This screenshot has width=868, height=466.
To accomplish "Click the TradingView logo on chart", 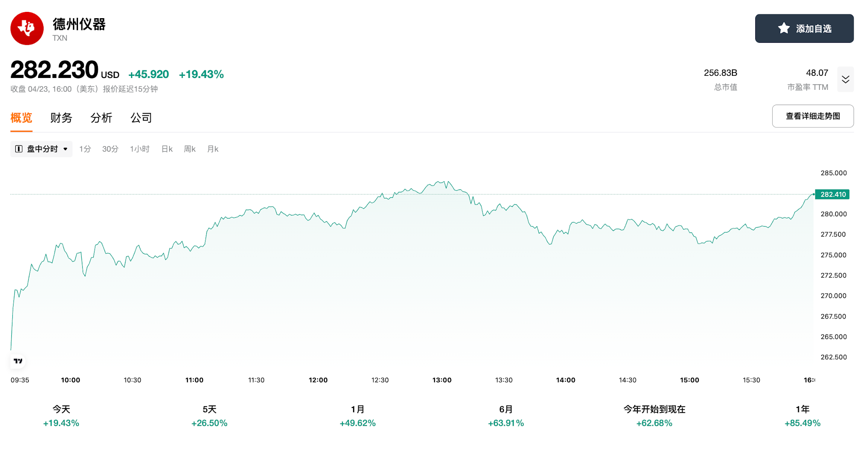I will [x=18, y=361].
